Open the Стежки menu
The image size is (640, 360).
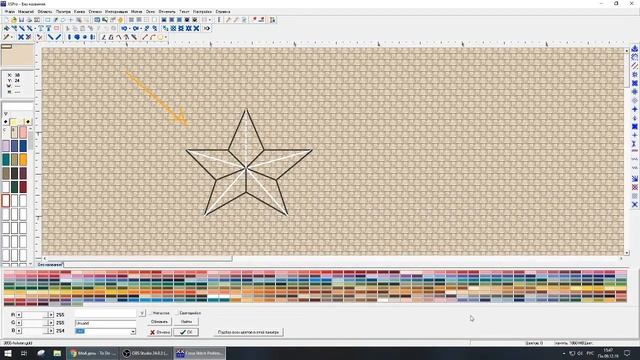96,11
